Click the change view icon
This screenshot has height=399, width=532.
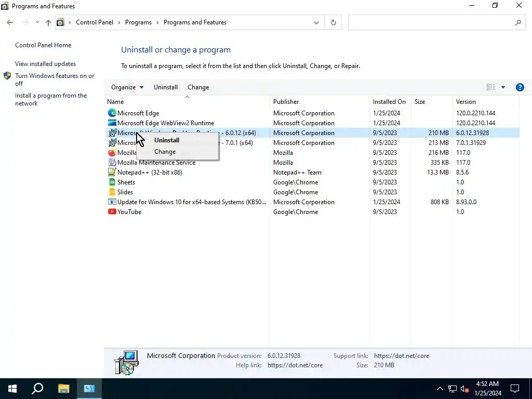point(491,87)
